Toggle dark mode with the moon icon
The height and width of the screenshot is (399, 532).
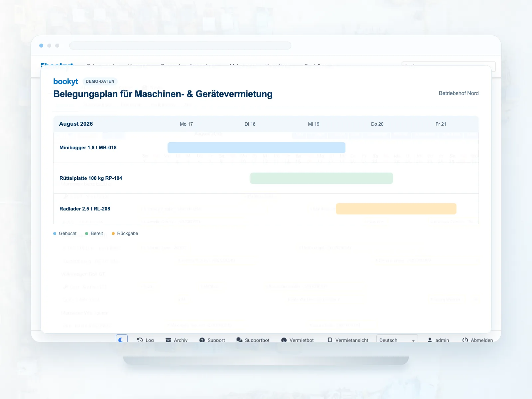[121, 339]
